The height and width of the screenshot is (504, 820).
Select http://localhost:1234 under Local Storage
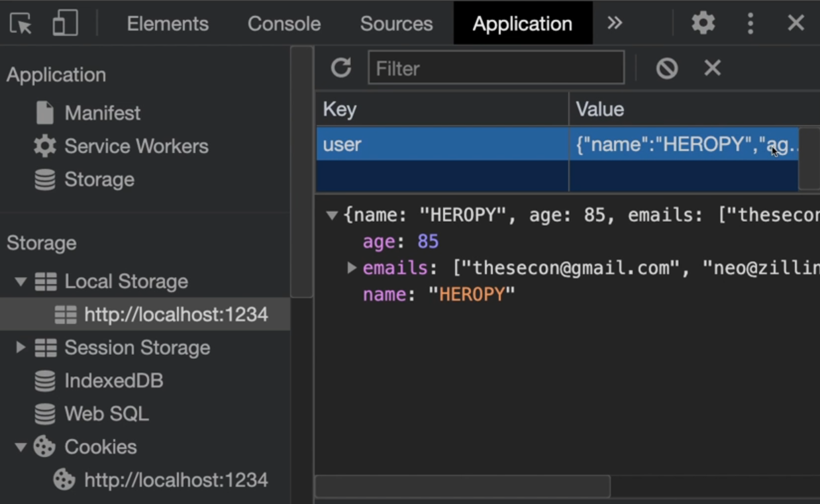(x=176, y=315)
